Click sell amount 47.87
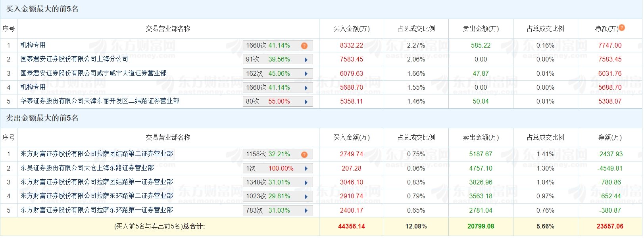644x238 pixels. (481, 74)
